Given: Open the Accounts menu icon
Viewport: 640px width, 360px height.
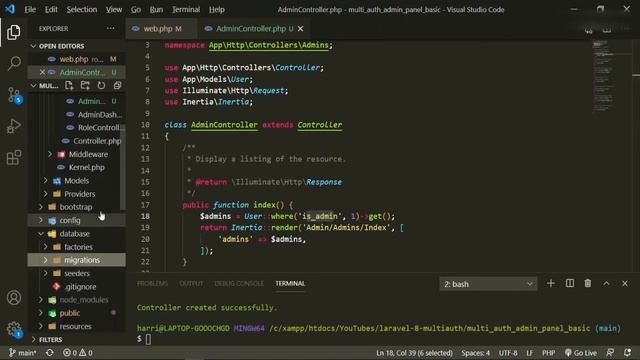Looking at the screenshot, I should (x=13, y=298).
